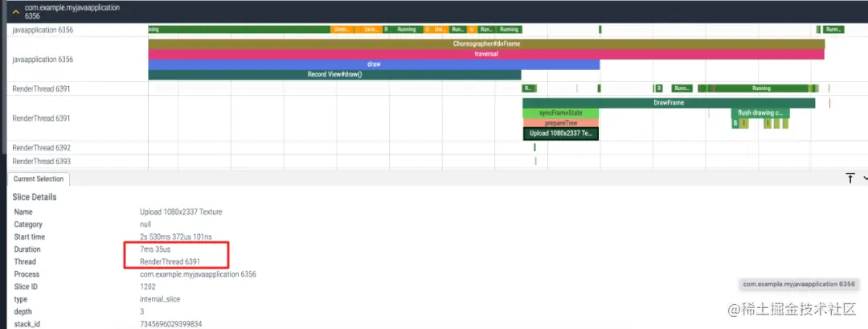This screenshot has width=868, height=329.
Task: Select the DrawFrame slice
Action: coord(669,103)
